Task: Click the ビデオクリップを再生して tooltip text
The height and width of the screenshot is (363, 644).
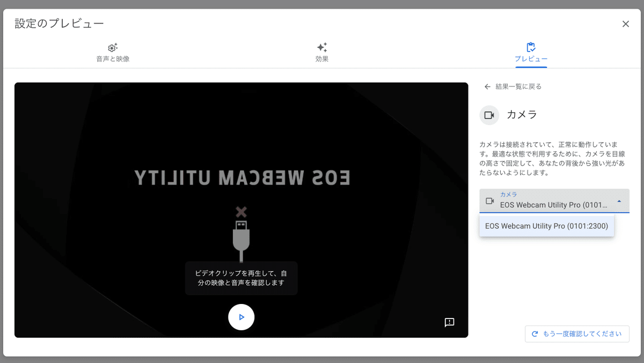Action: pos(241,278)
